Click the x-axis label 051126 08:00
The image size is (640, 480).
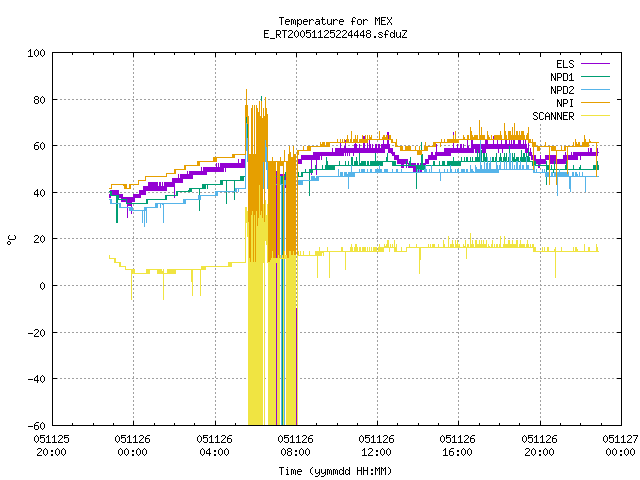[x=296, y=445]
